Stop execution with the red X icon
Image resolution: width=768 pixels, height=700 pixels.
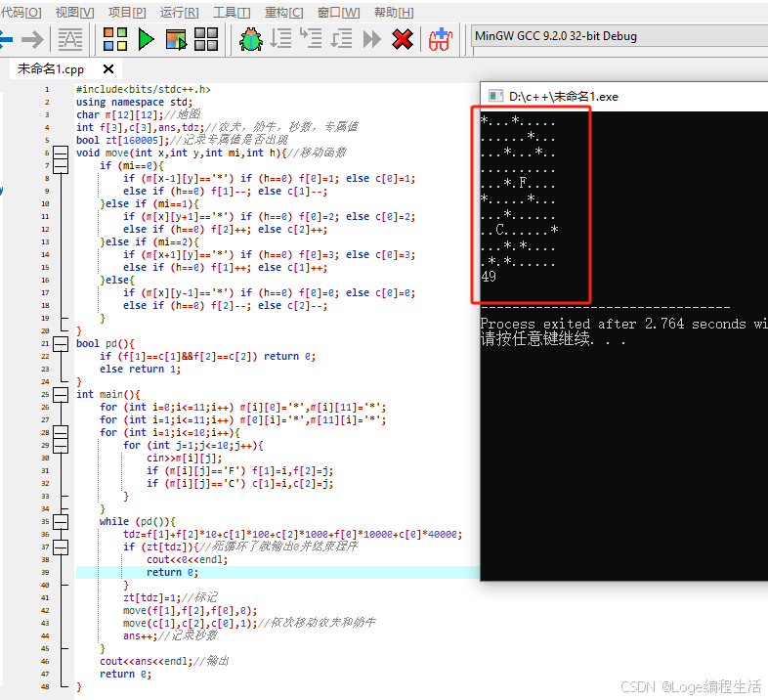point(403,39)
